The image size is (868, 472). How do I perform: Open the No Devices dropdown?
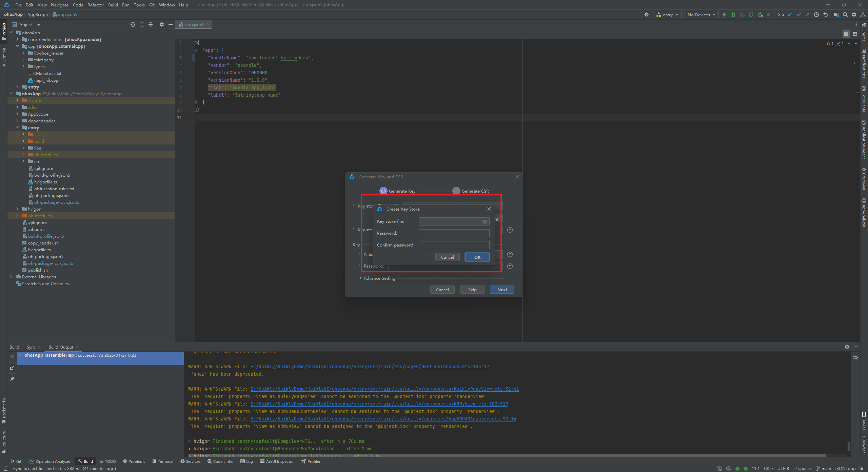pos(701,15)
